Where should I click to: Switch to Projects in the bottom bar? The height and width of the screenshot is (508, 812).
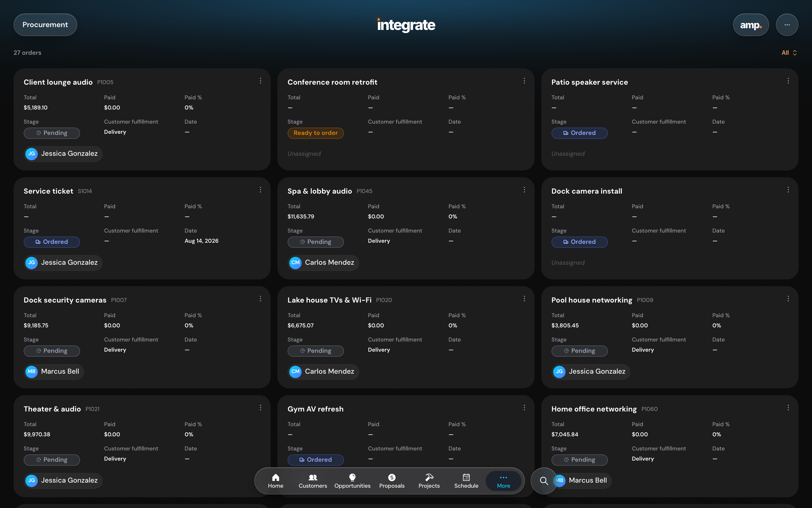click(x=429, y=481)
